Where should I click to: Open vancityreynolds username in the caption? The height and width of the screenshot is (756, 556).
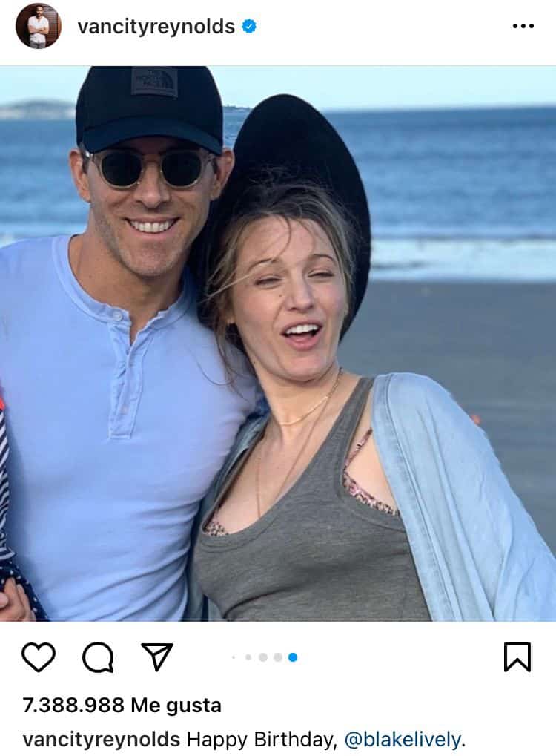(x=101, y=739)
